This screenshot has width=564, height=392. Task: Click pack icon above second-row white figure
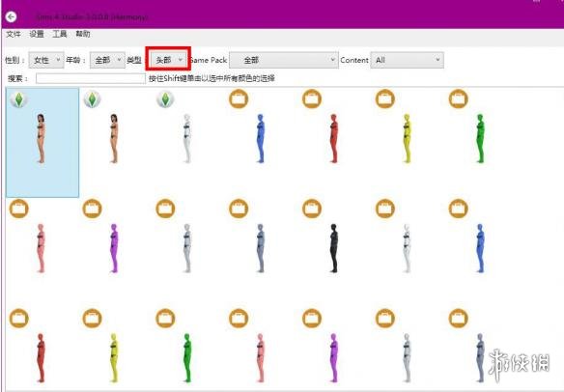(385, 209)
